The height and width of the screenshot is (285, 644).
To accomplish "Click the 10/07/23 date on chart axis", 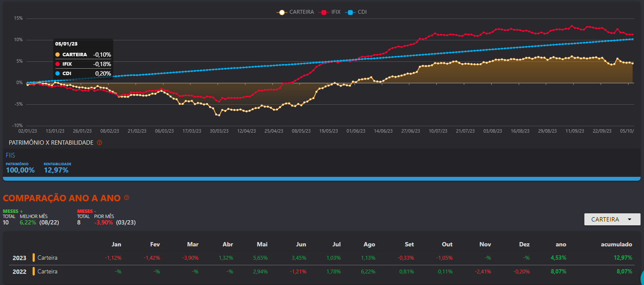I will click(438, 131).
